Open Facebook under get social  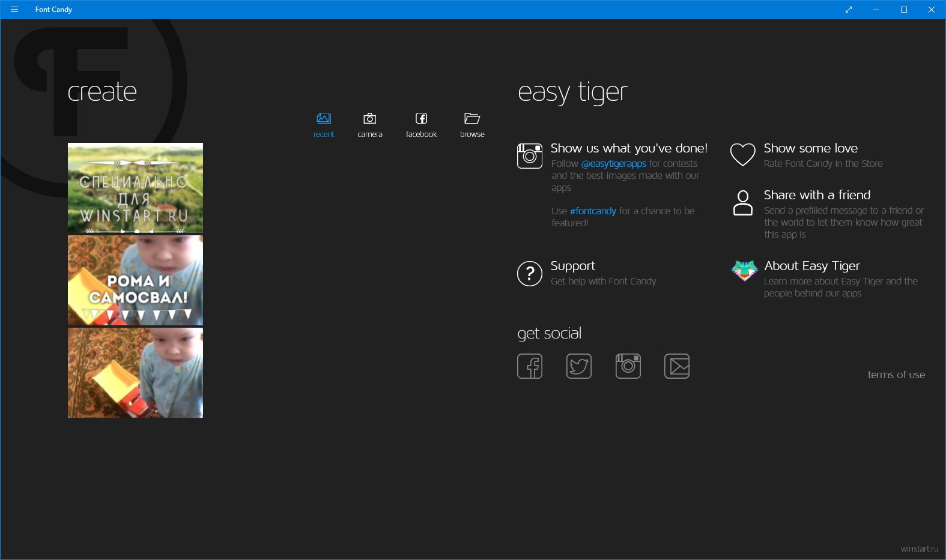pos(530,366)
